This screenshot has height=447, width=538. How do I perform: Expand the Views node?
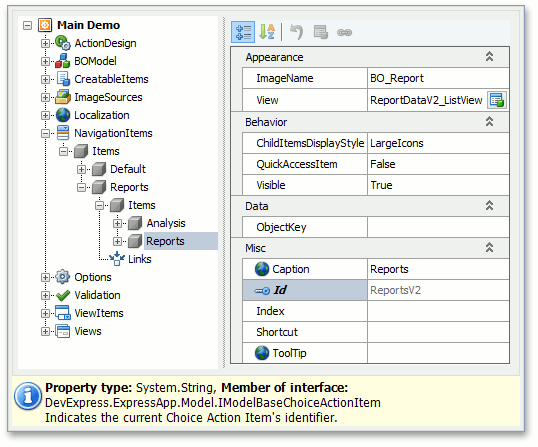coord(45,331)
